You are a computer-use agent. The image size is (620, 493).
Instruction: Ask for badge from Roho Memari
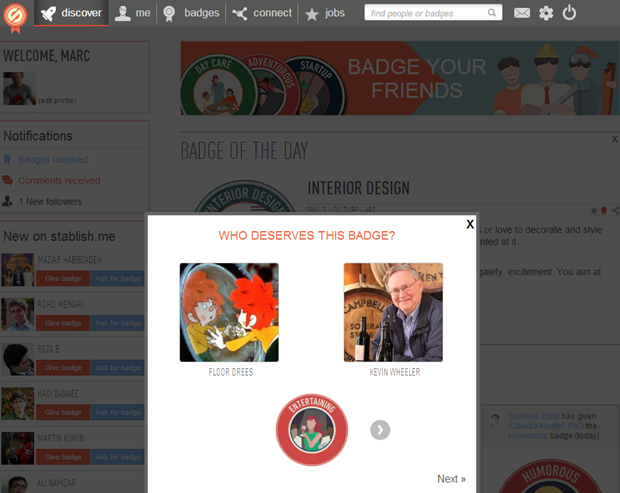tap(118, 323)
